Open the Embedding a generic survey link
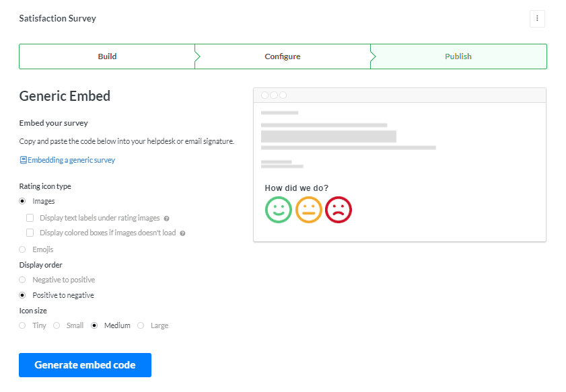Image resolution: width=566 pixels, height=392 pixels. pos(71,160)
